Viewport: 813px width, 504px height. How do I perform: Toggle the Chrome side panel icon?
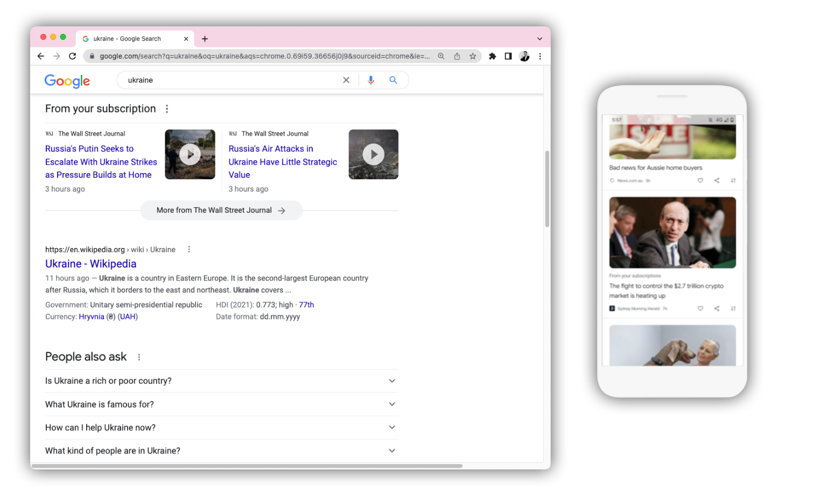(x=508, y=56)
